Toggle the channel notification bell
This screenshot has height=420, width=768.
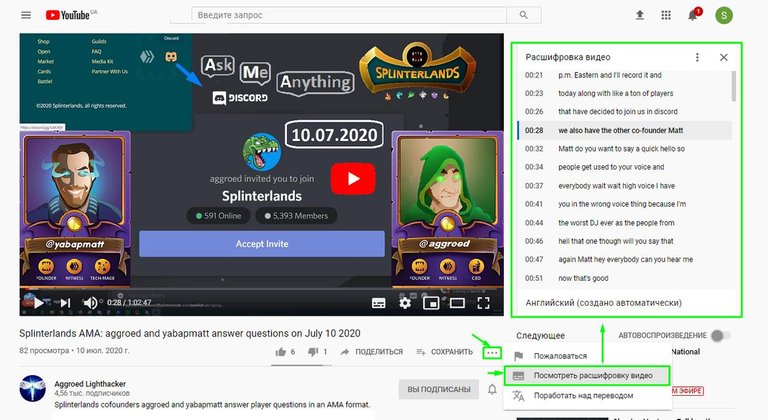click(492, 390)
